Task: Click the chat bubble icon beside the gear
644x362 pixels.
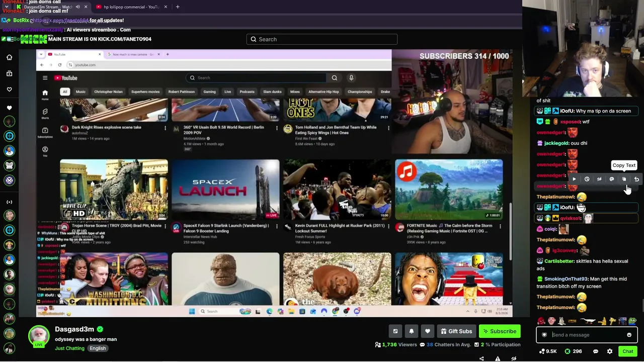Action: point(596,351)
